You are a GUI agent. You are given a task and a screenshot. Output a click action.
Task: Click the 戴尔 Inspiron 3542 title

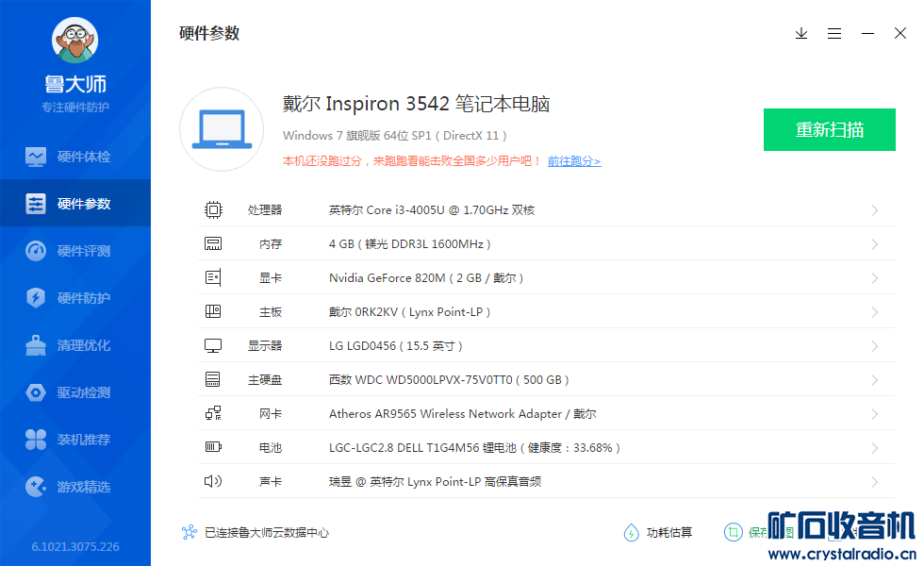coord(416,104)
